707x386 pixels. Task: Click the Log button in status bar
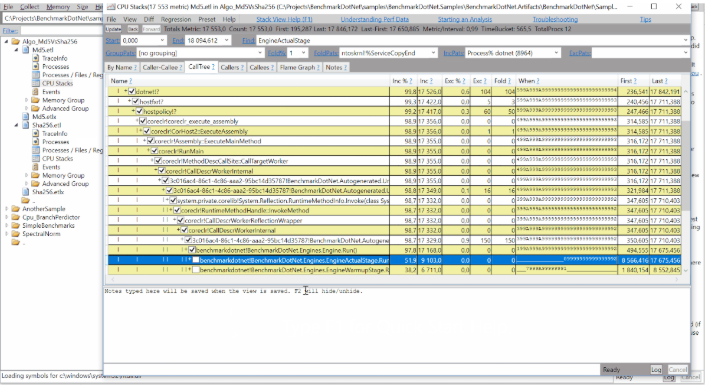pyautogui.click(x=656, y=369)
